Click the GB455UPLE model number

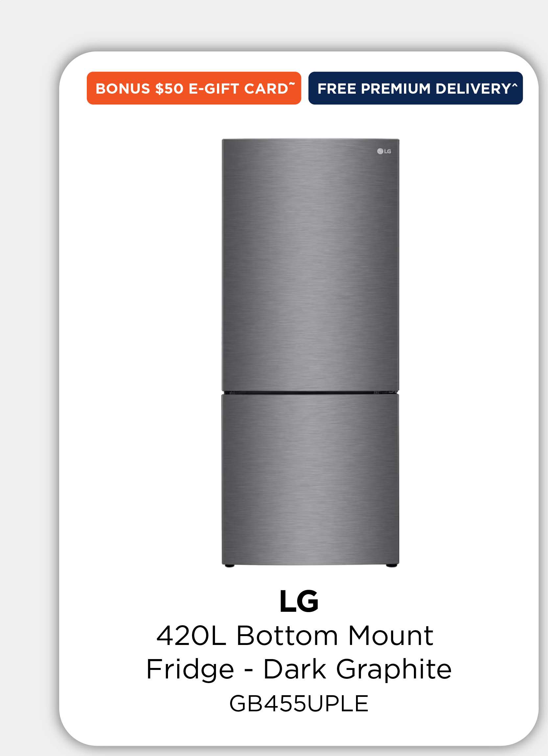pos(299,703)
